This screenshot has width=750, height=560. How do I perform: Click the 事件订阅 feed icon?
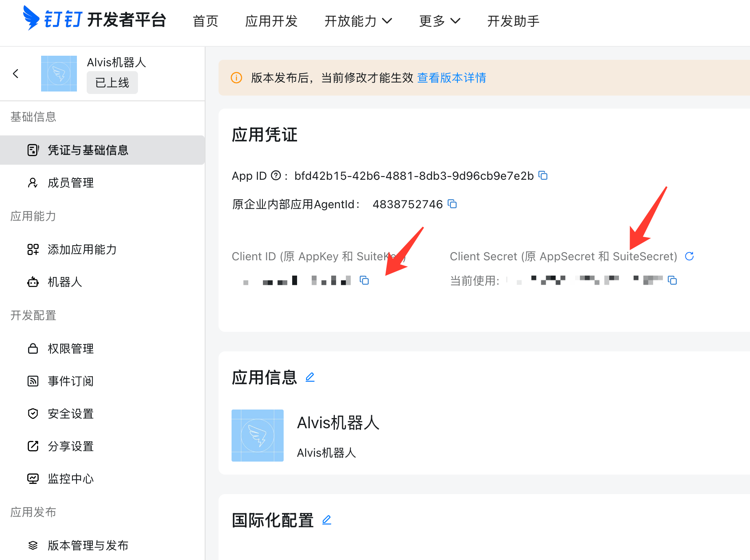coord(33,381)
